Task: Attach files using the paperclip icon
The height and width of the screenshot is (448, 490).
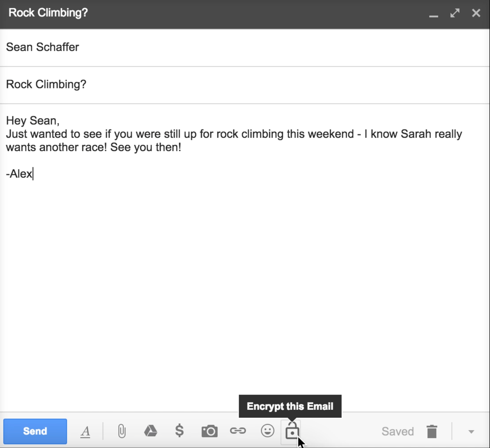Action: point(122,431)
